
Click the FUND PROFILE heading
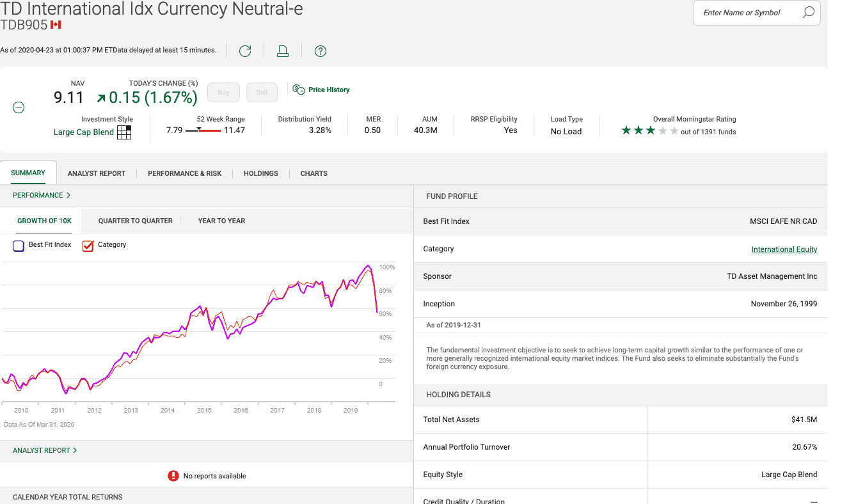pyautogui.click(x=452, y=196)
